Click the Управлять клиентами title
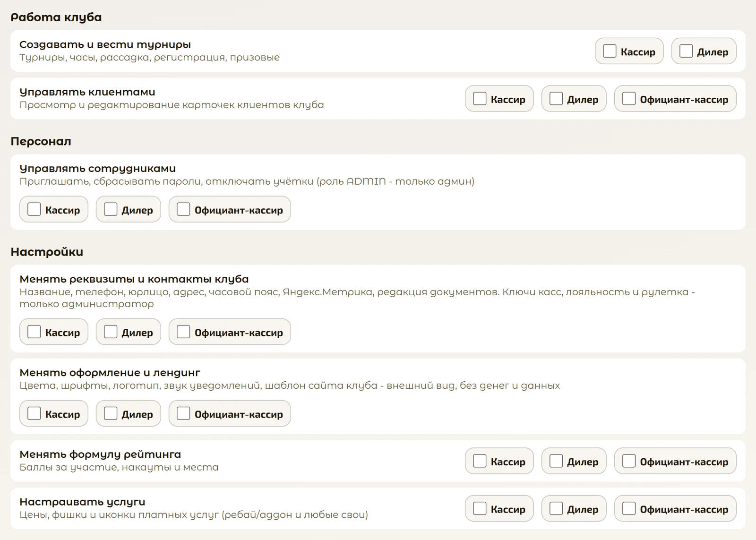The width and height of the screenshot is (756, 540). pyautogui.click(x=87, y=92)
